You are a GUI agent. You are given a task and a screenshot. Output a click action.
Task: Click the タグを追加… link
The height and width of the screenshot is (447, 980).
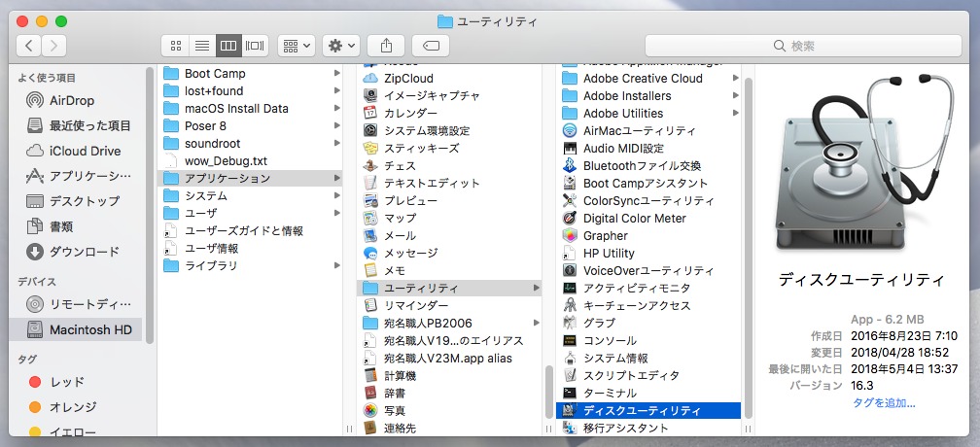click(884, 402)
